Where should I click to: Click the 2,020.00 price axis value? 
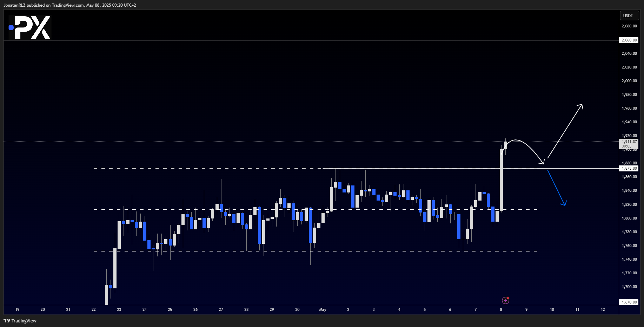(629, 67)
